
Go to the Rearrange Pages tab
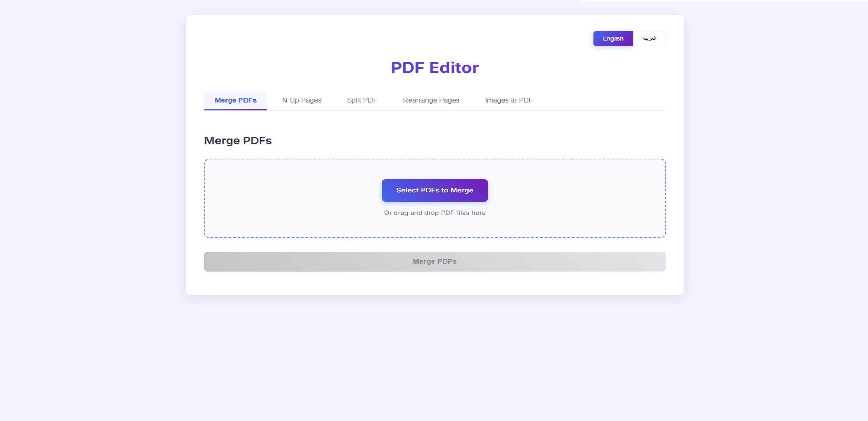[x=431, y=100]
